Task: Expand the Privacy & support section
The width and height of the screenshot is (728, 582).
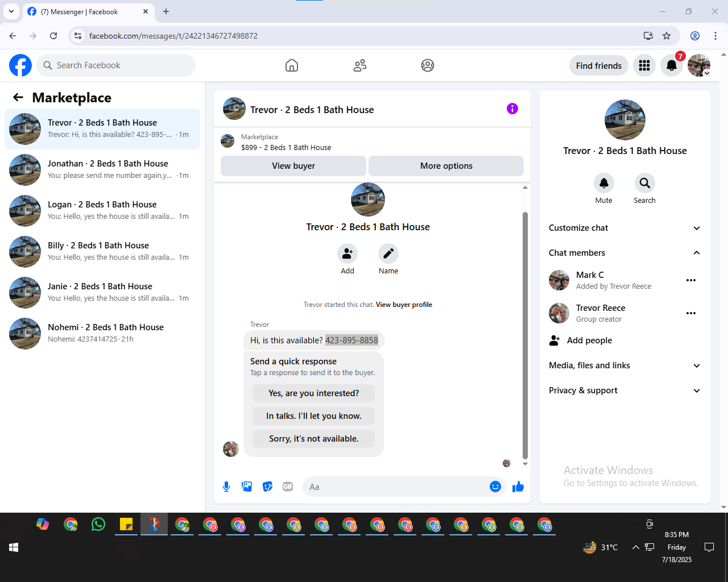Action: (625, 390)
